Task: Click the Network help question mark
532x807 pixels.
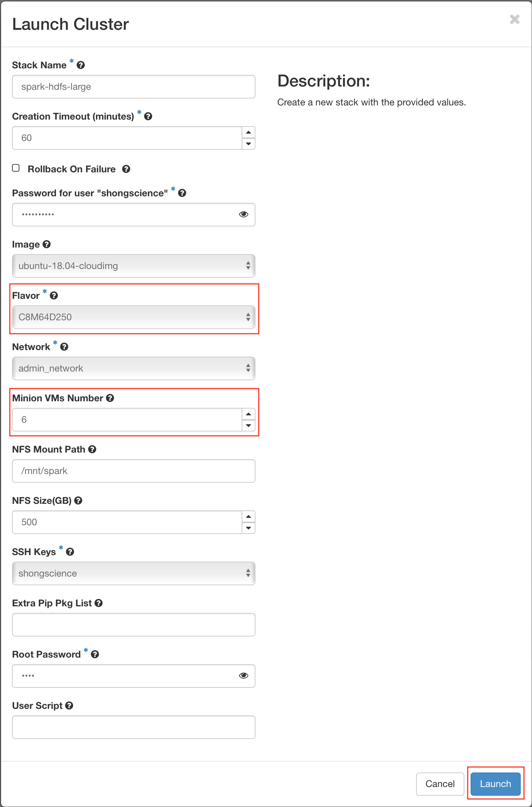Action: tap(64, 347)
